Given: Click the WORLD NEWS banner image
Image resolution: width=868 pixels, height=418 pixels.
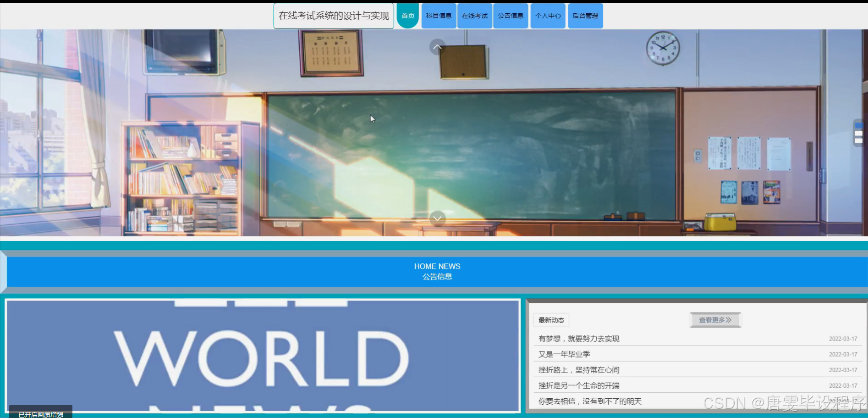Looking at the screenshot, I should click(x=263, y=356).
